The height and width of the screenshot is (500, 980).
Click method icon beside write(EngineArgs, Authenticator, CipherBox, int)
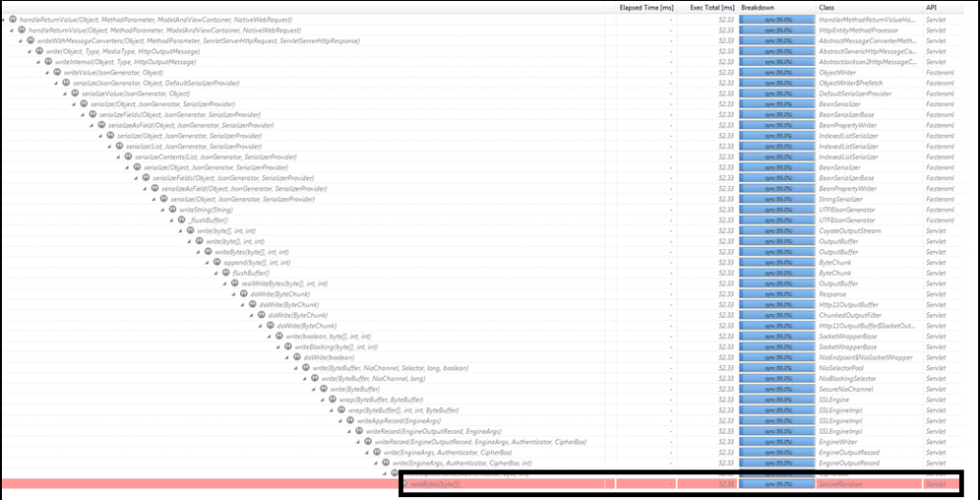tap(385, 463)
